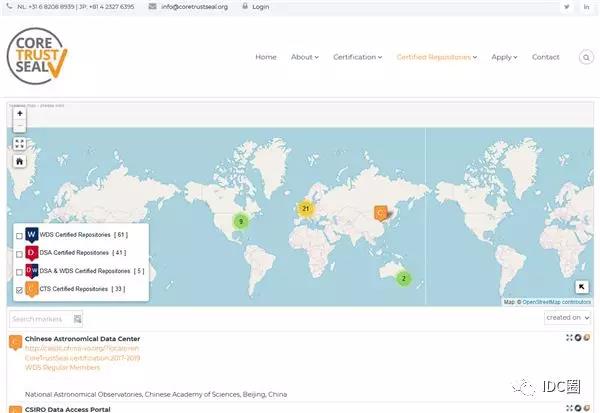Enable the DSA Certified Repositories checkbox
This screenshot has height=413, width=600.
19,254
